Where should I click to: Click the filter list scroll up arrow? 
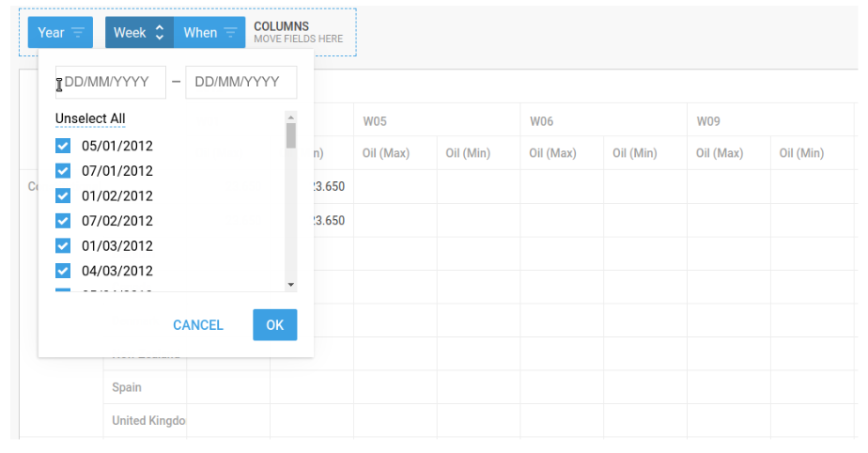pyautogui.click(x=291, y=117)
